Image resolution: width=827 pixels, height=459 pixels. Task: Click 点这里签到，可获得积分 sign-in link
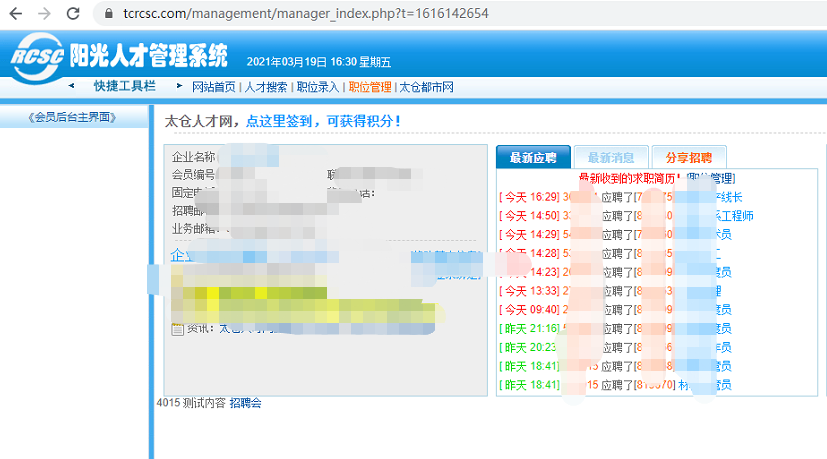(x=323, y=121)
